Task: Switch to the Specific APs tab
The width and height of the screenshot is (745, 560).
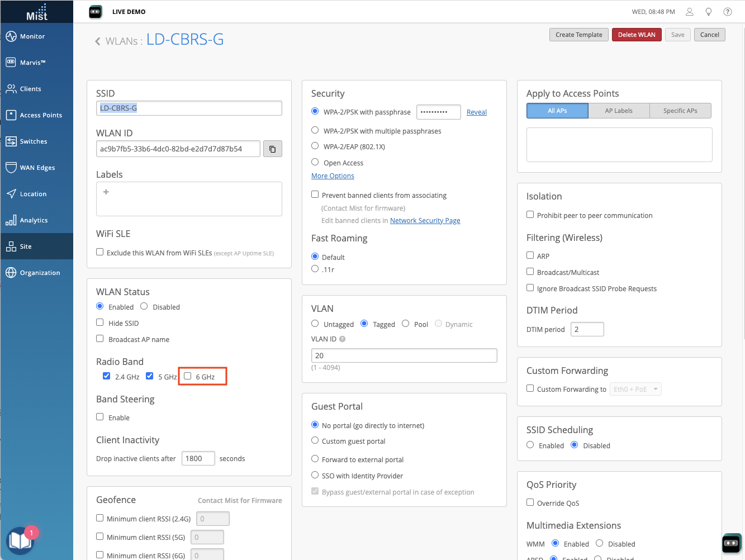Action: (680, 111)
